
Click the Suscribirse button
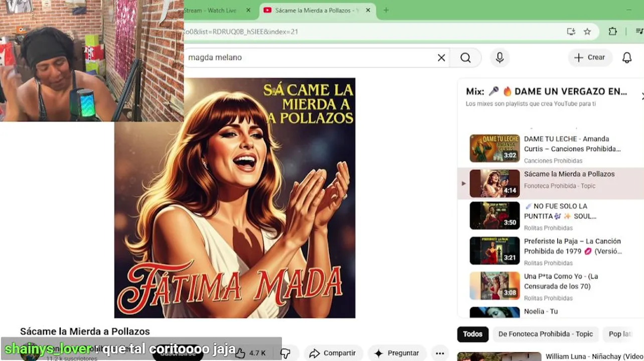(x=178, y=353)
